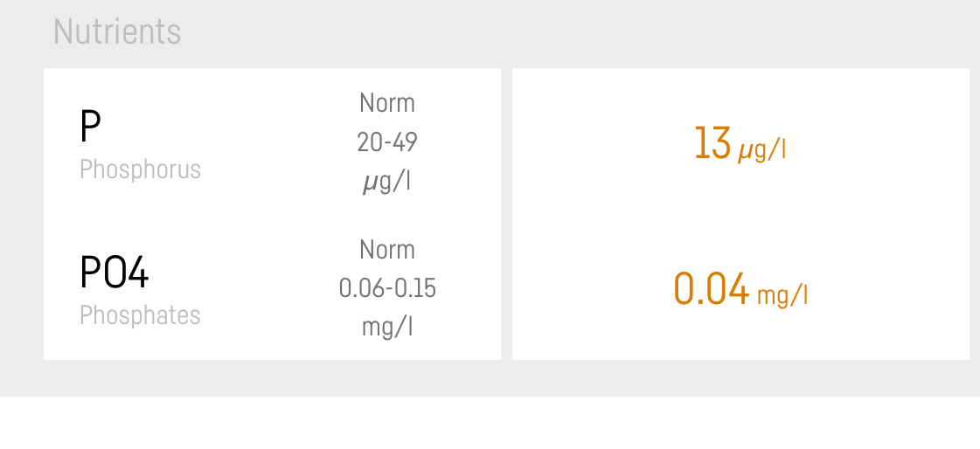Image resolution: width=980 pixels, height=449 pixels.
Task: Click the orange 13 measured value
Action: point(712,143)
